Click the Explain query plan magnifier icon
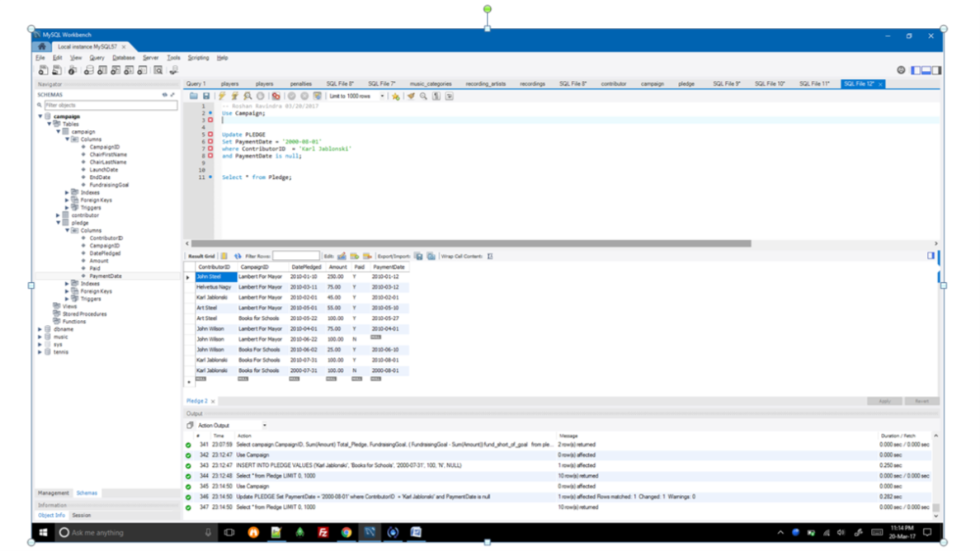Screen dimensions: 980x551 (247, 97)
